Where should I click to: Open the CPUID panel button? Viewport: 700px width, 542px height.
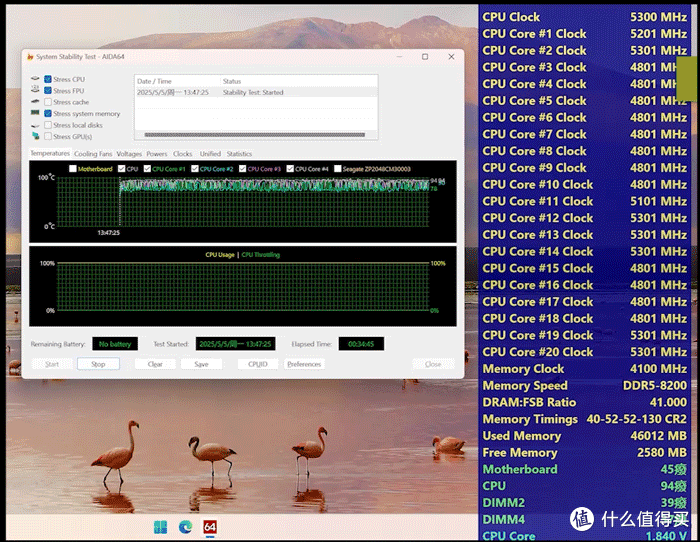(x=258, y=364)
